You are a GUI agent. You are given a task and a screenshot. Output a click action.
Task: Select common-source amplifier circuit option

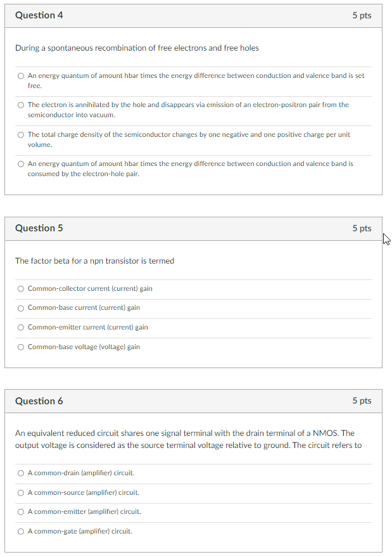[x=20, y=492]
